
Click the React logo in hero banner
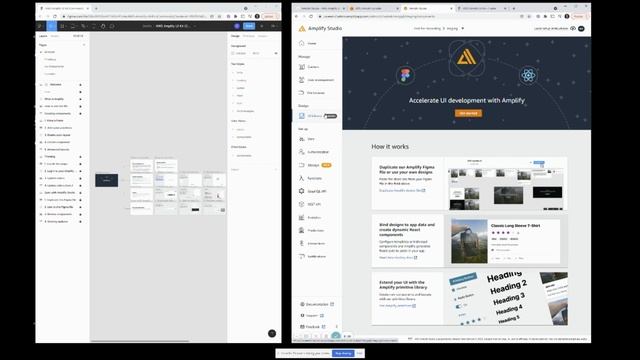[x=528, y=75]
